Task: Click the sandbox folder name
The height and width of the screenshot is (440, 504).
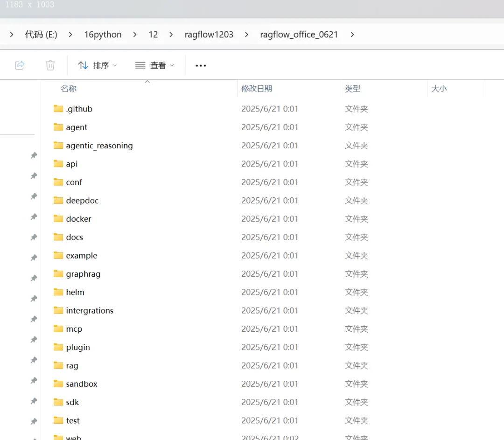Action: [82, 384]
